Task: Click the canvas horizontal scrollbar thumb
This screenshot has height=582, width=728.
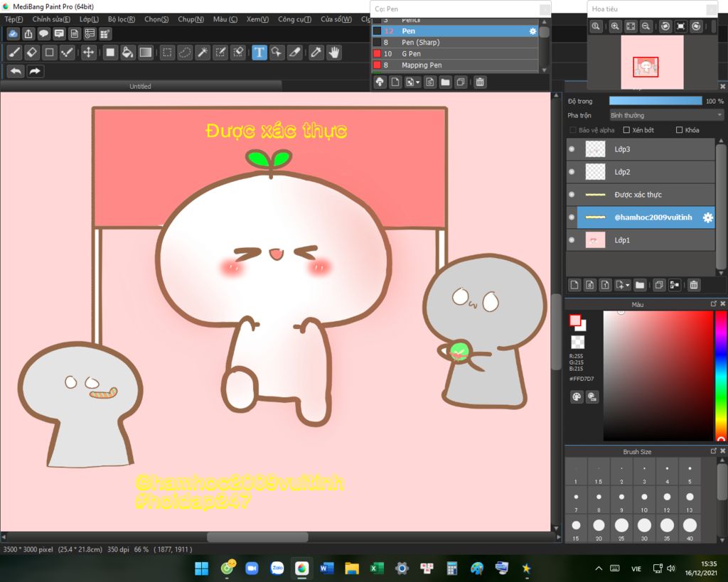Action: [257, 537]
